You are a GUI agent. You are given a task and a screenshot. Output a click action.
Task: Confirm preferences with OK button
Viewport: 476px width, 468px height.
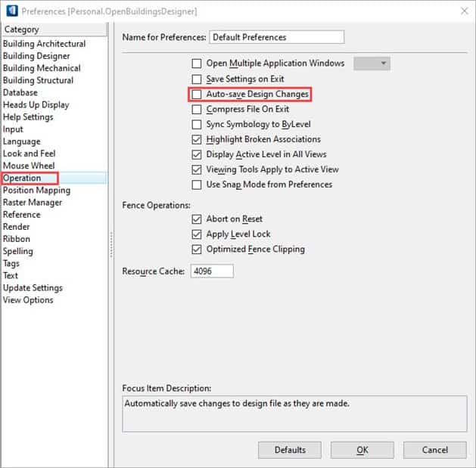(362, 450)
